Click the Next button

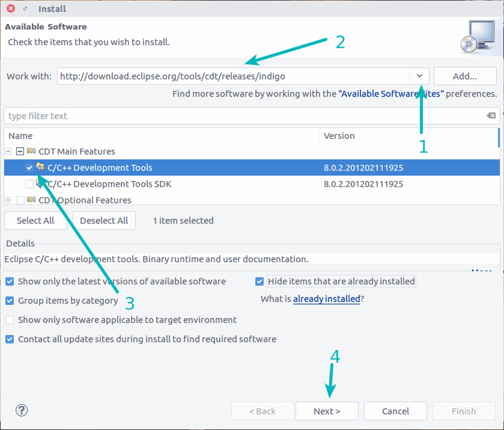tap(326, 411)
